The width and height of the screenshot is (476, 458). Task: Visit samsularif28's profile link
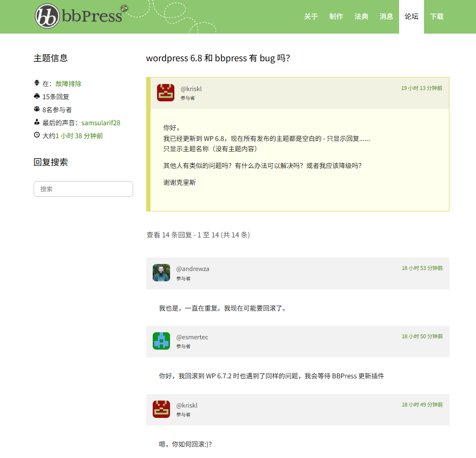click(101, 123)
